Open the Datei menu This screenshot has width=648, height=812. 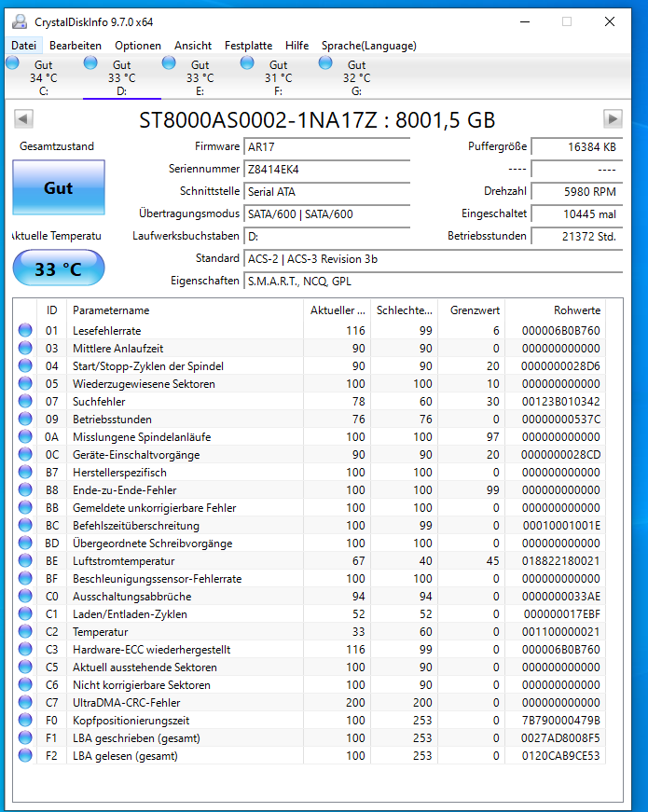(24, 46)
